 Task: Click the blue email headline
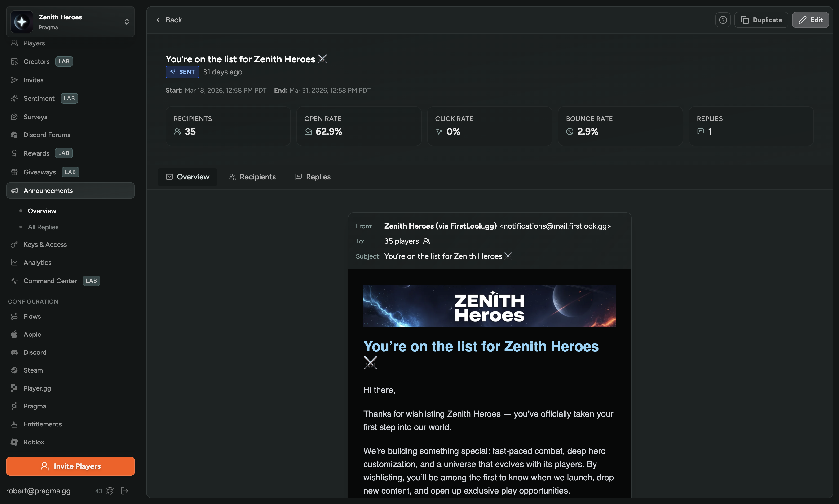pos(481,354)
